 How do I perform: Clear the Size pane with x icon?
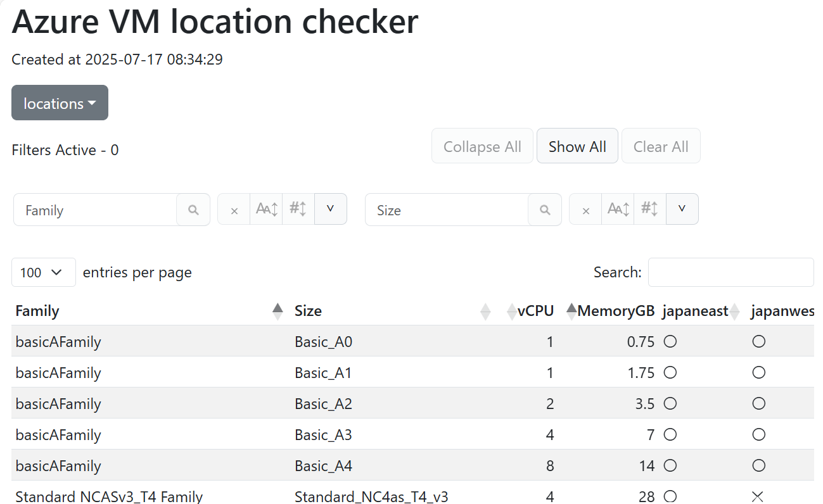coord(586,210)
